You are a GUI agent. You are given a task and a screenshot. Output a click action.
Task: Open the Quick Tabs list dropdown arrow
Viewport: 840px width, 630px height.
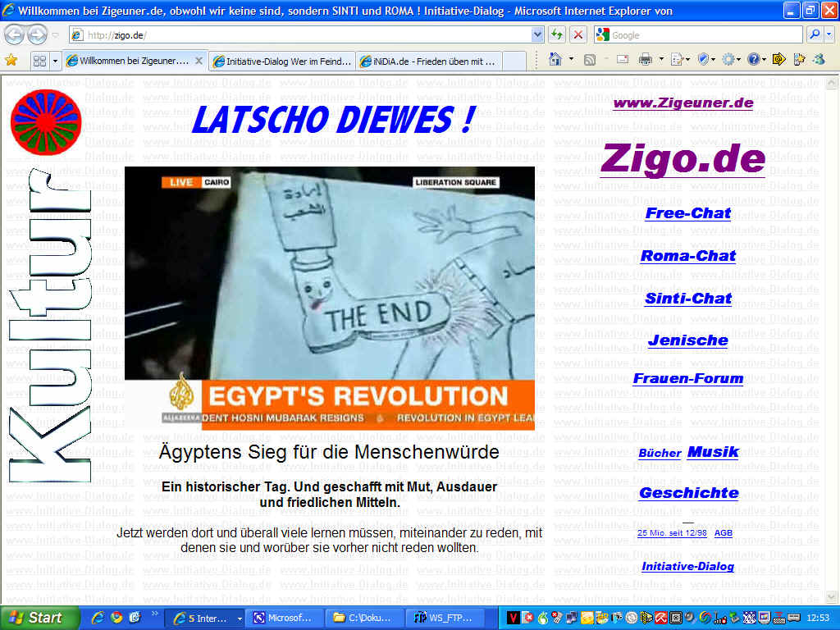click(55, 61)
